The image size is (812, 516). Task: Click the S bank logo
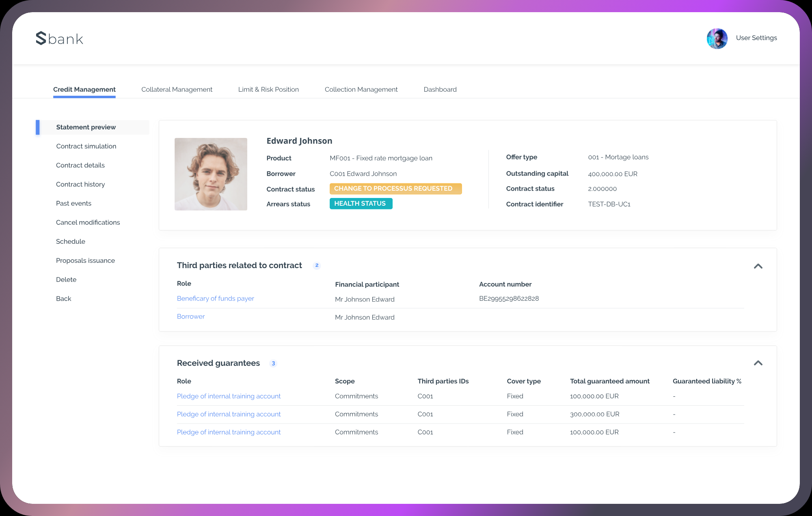click(59, 38)
